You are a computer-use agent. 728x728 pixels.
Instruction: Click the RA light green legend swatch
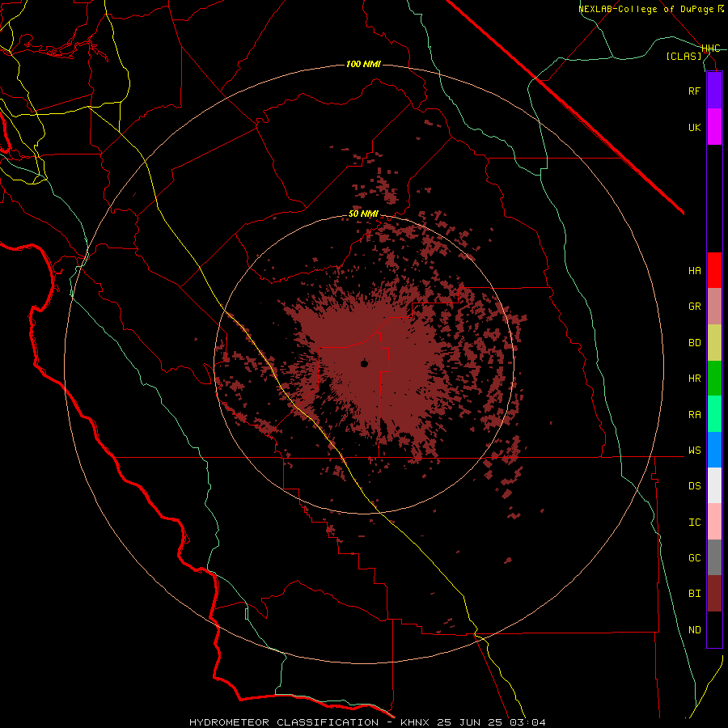click(x=714, y=414)
